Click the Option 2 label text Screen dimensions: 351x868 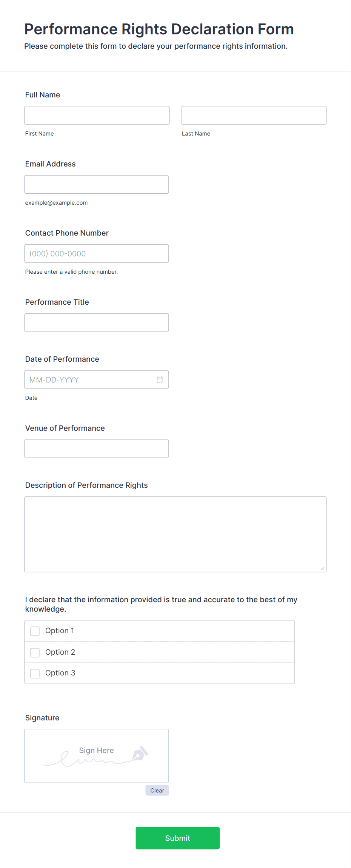coord(60,652)
